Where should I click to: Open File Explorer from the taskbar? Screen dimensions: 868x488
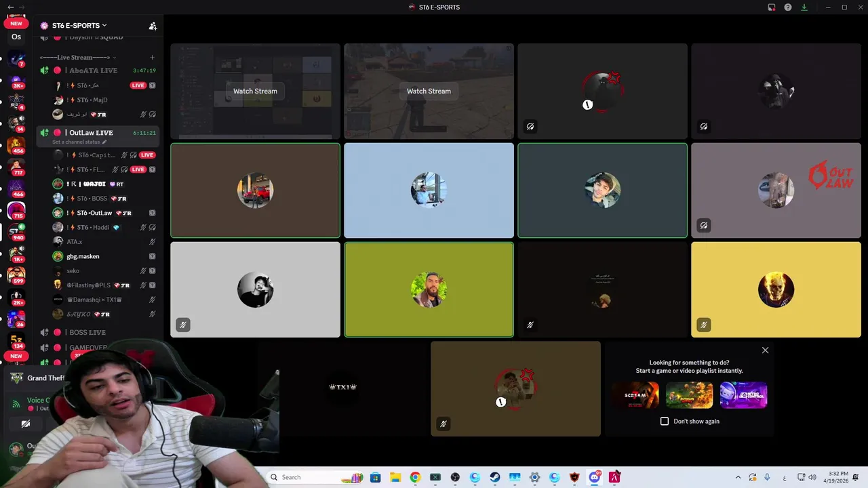tap(395, 477)
